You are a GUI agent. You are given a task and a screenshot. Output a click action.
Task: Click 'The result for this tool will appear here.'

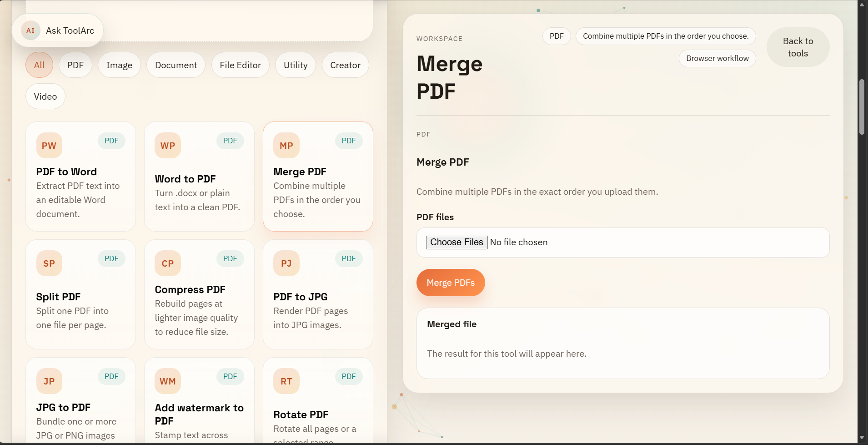point(507,354)
